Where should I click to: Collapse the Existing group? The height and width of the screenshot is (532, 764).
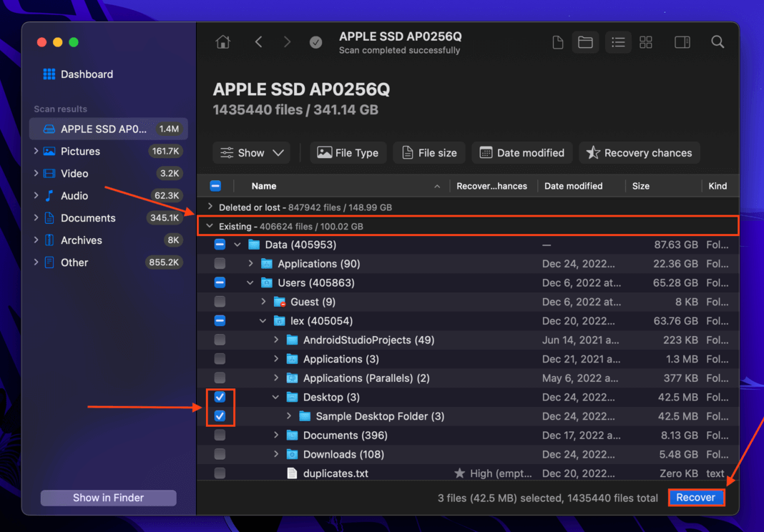click(210, 226)
